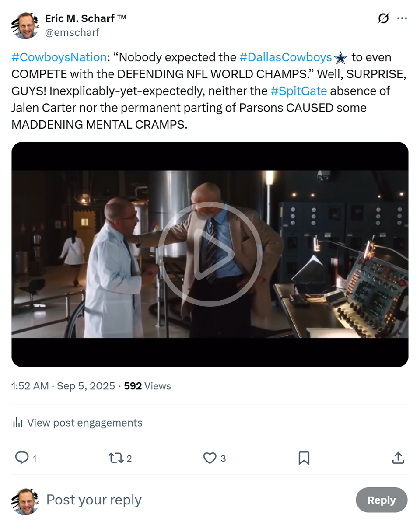Screen dimensions: 420x525
Task: Bookmark this post
Action: [x=304, y=458]
